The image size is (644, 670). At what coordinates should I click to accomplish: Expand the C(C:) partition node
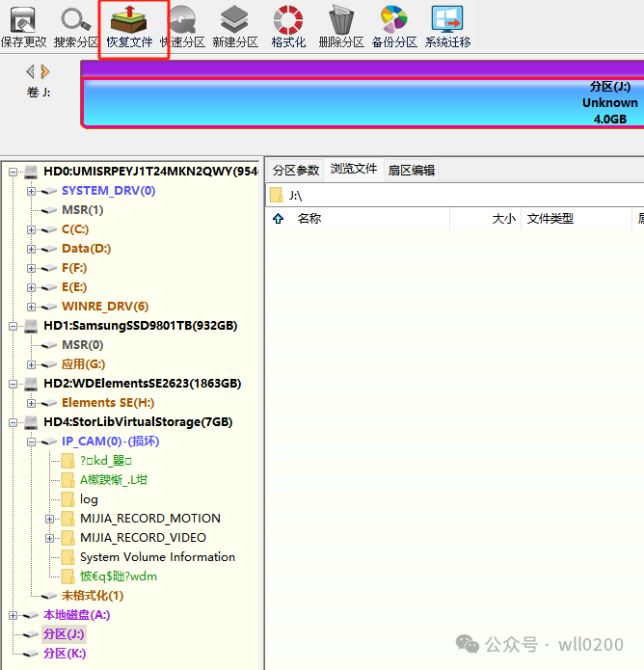pyautogui.click(x=32, y=229)
